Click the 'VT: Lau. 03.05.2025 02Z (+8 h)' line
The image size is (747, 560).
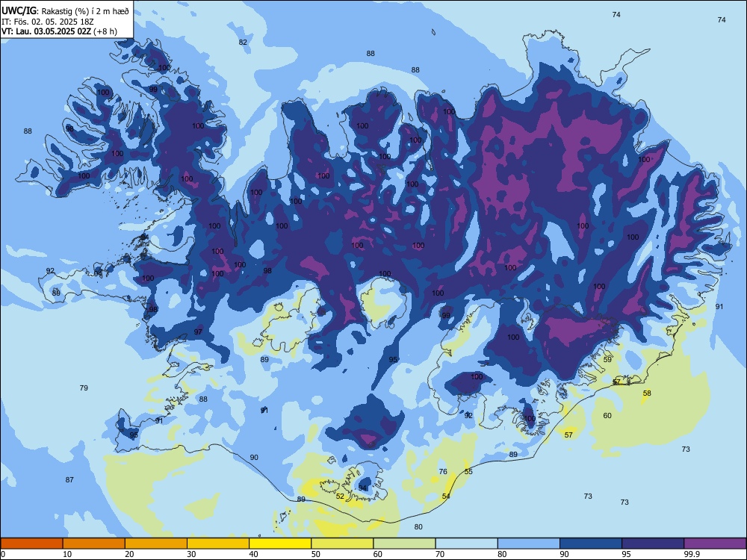tap(59, 31)
